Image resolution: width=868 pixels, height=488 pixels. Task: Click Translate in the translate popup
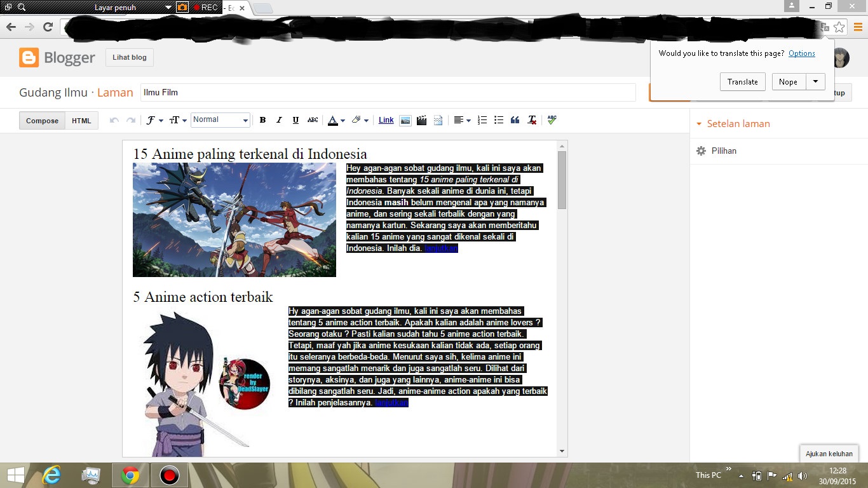743,82
